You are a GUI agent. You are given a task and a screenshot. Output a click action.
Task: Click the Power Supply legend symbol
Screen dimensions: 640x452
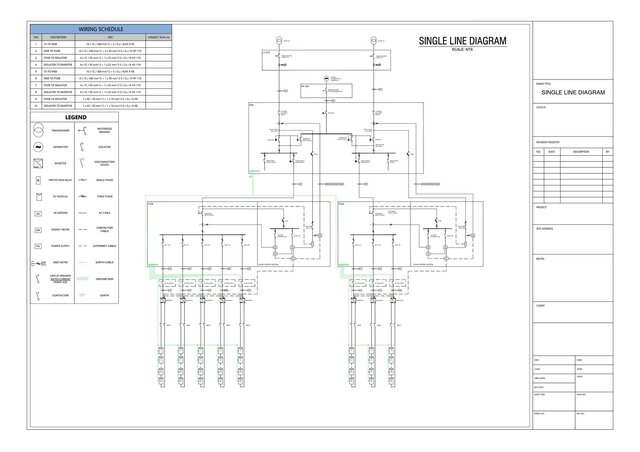click(38, 246)
